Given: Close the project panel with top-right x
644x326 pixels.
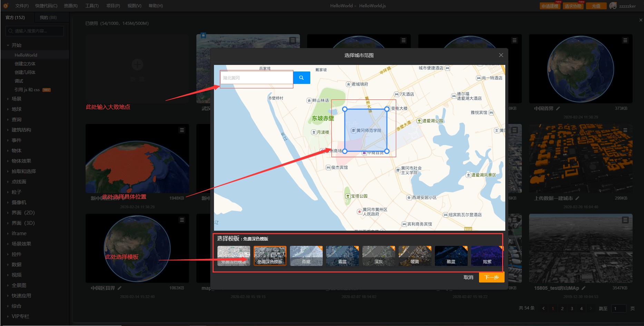Looking at the screenshot, I should click(x=641, y=20).
